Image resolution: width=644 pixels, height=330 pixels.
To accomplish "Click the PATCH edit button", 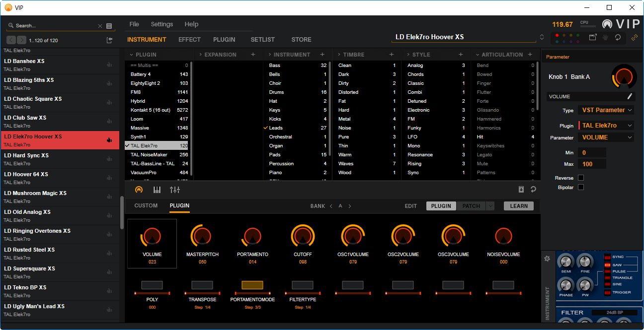I will (x=471, y=206).
